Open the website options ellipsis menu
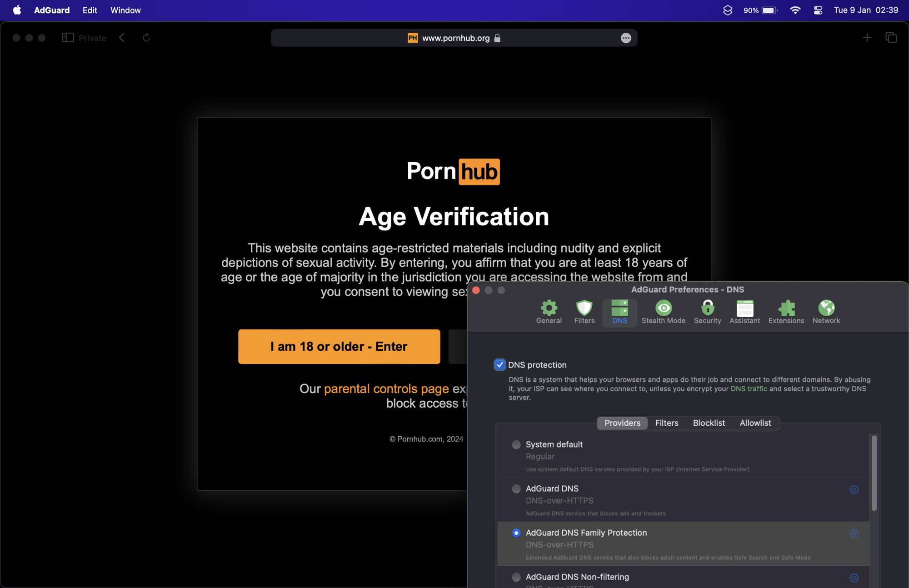909x588 pixels. point(626,38)
